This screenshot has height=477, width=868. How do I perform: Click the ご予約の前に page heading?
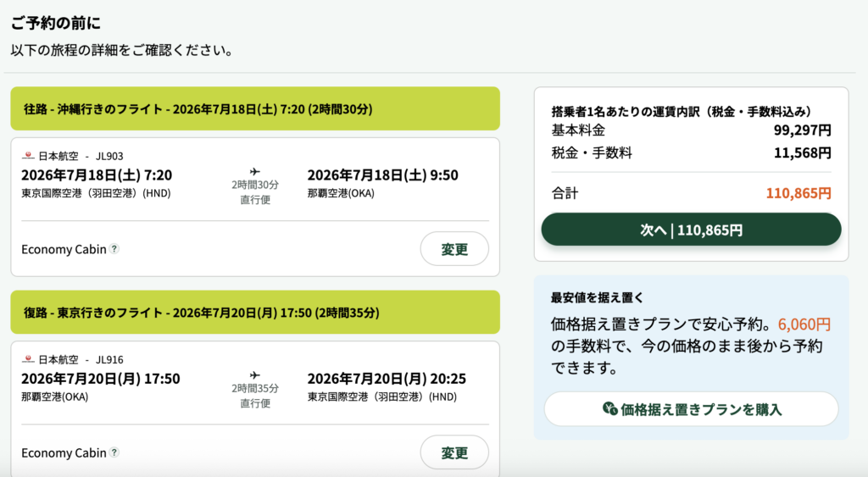[x=56, y=23]
